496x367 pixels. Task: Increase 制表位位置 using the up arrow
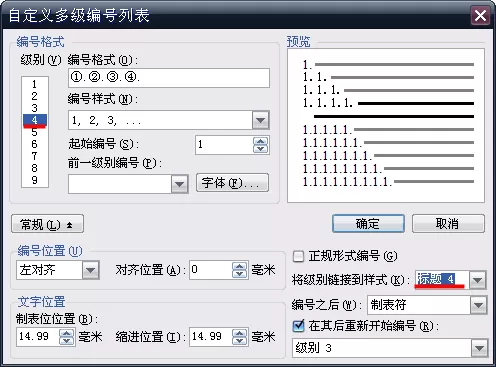[x=67, y=333]
